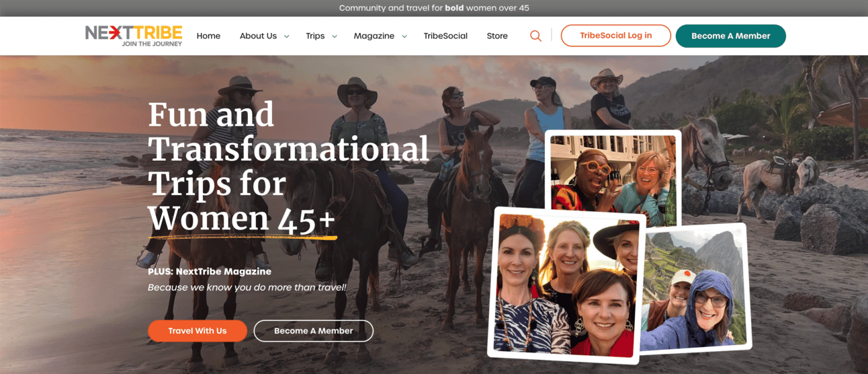Click the top announcement banner text

(434, 8)
